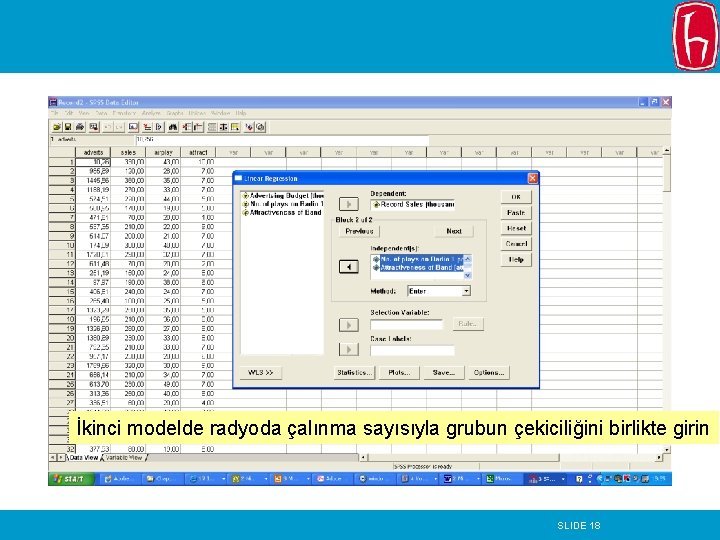This screenshot has width=720, height=540.
Task: Select the airplay column header
Action: (x=163, y=152)
